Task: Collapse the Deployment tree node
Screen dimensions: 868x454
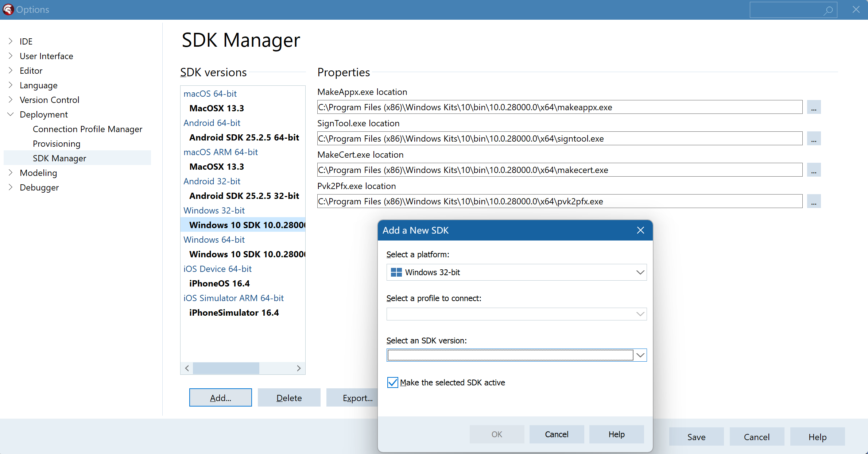Action: coord(11,114)
